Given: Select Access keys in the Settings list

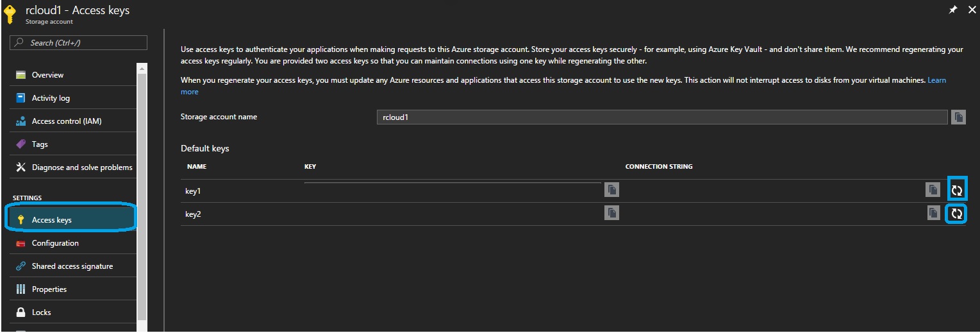Looking at the screenshot, I should point(51,220).
